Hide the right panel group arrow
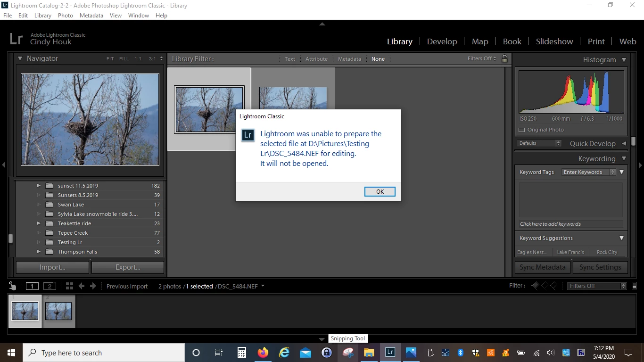This screenshot has width=644, height=362. pos(640,165)
